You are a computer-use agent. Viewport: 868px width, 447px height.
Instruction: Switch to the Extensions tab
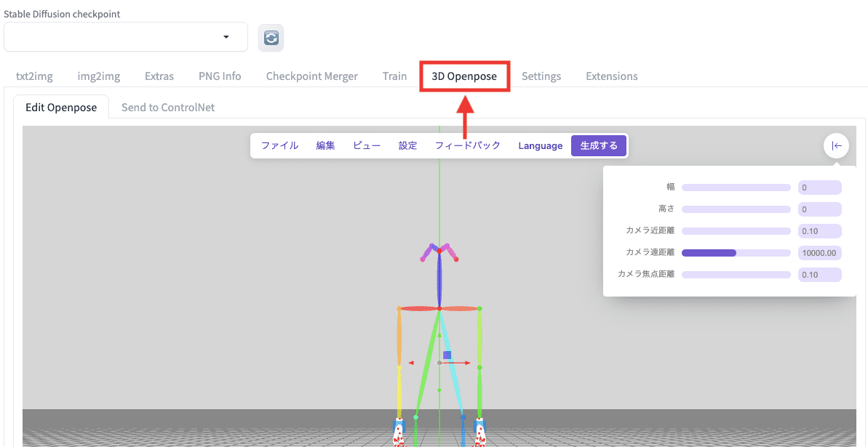[611, 76]
